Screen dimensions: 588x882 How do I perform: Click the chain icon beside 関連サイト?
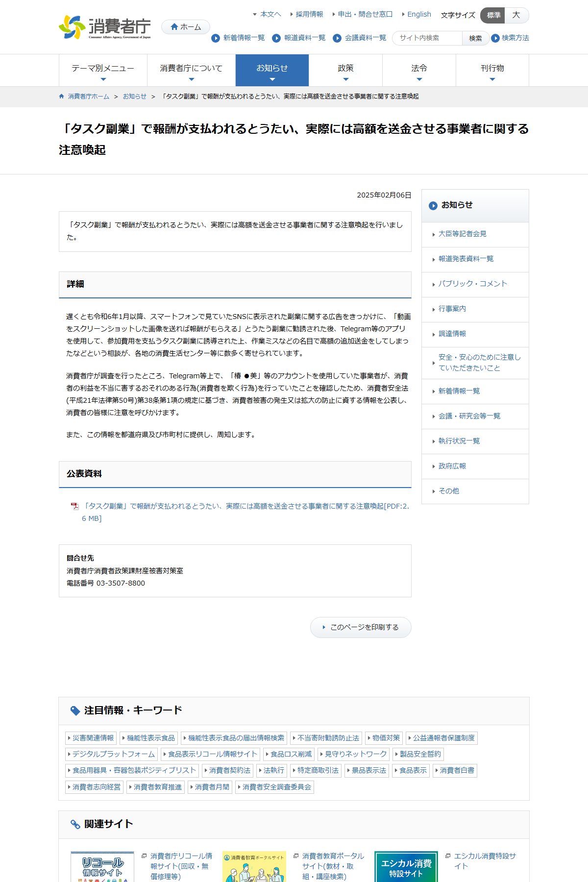point(75,824)
